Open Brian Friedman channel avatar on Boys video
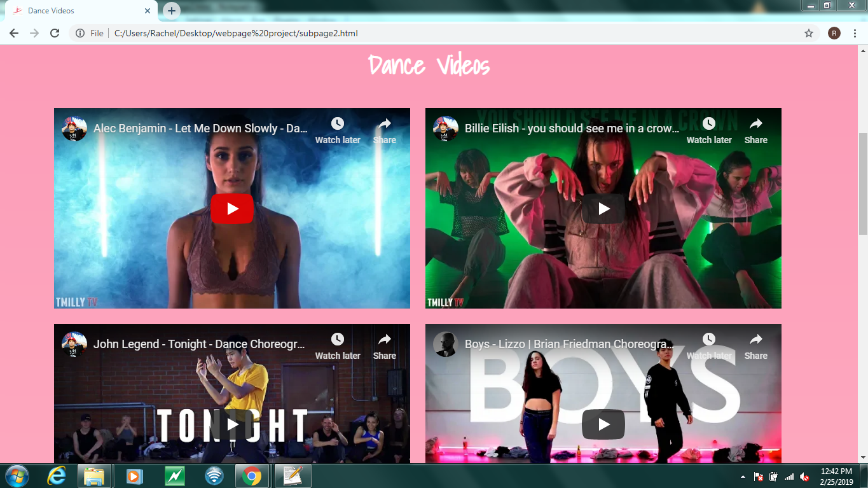The height and width of the screenshot is (488, 868). [446, 344]
